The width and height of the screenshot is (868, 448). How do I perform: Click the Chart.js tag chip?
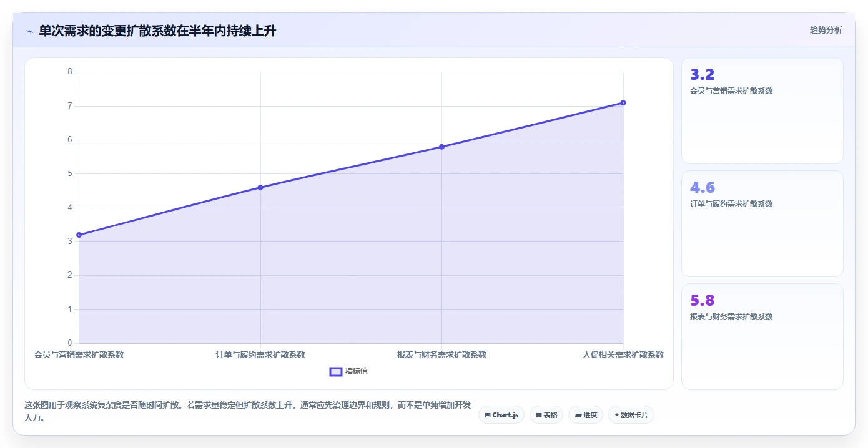[501, 415]
